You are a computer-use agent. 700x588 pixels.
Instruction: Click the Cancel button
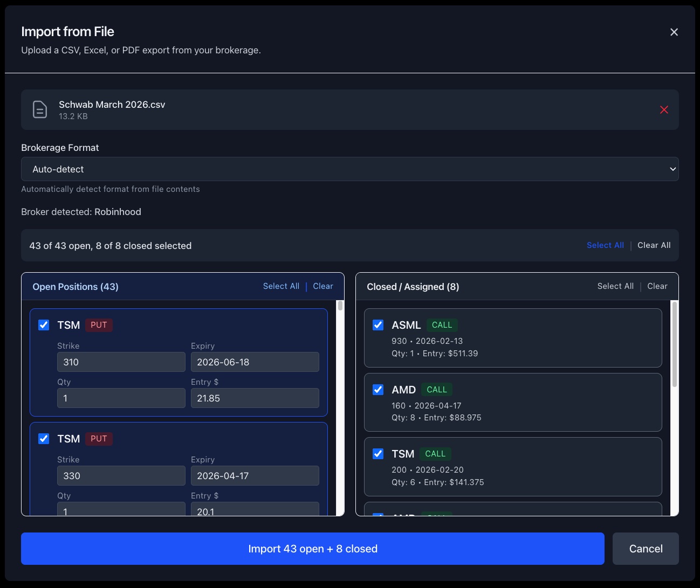click(645, 548)
